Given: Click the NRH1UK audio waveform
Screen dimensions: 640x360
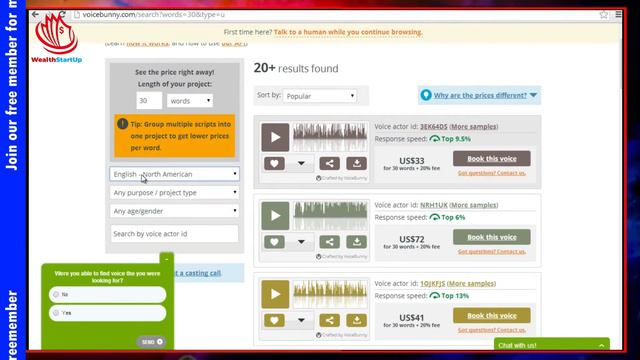Looking at the screenshot, I should point(330,216).
